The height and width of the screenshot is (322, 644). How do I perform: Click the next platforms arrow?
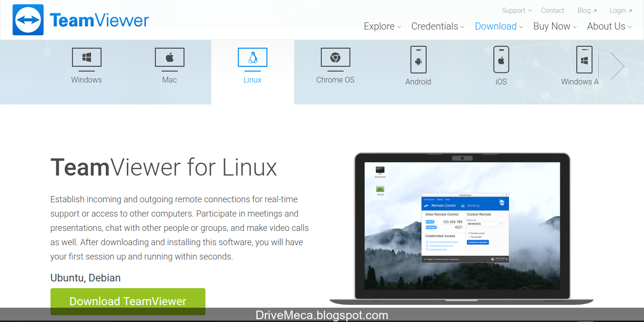(x=617, y=66)
